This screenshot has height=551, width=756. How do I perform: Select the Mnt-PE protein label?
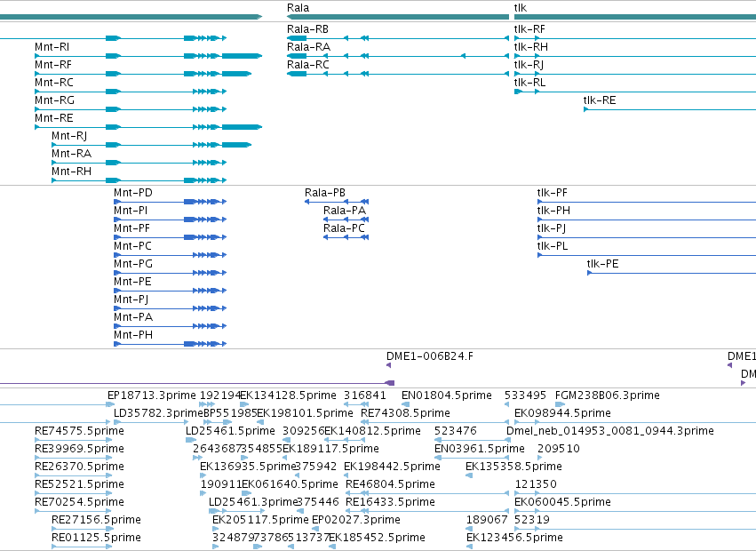point(132,282)
